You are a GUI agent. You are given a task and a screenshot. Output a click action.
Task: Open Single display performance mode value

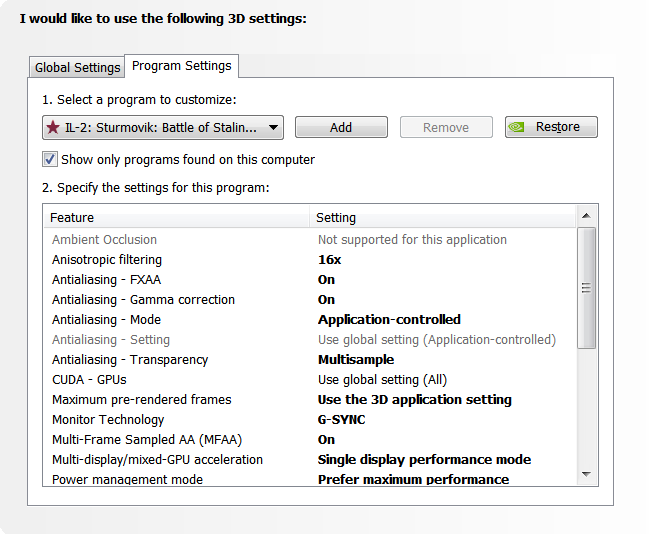(424, 459)
